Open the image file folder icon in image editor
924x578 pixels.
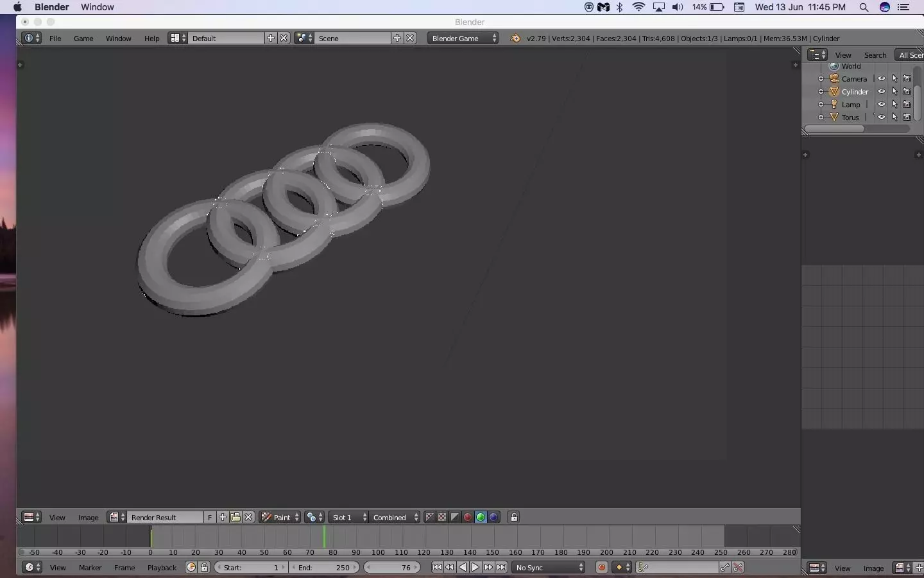pos(235,517)
